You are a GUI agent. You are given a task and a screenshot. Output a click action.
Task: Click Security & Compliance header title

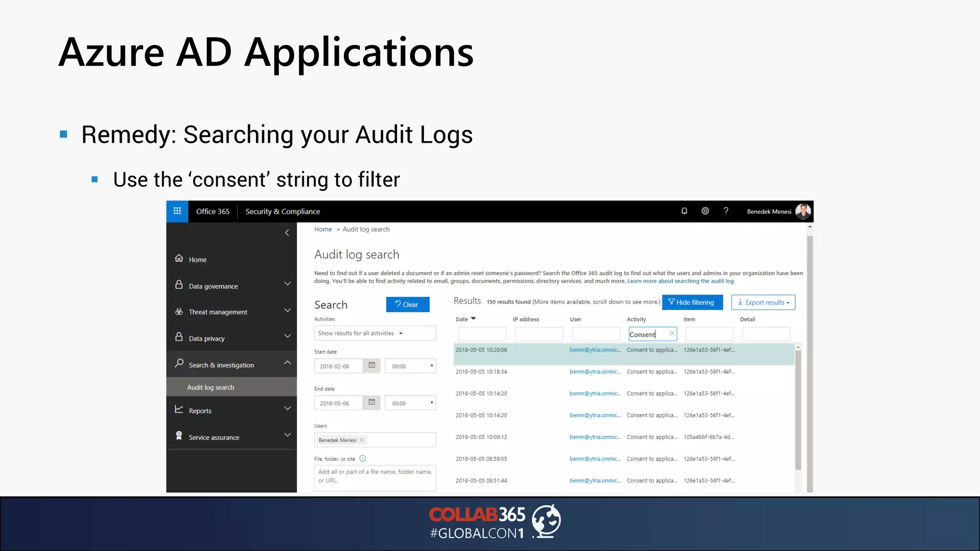(283, 211)
